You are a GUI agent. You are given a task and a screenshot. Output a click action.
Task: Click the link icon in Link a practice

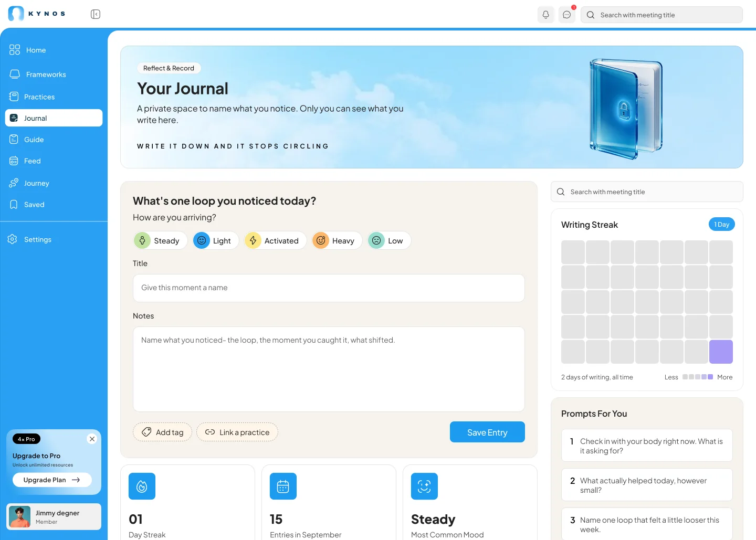pyautogui.click(x=210, y=432)
